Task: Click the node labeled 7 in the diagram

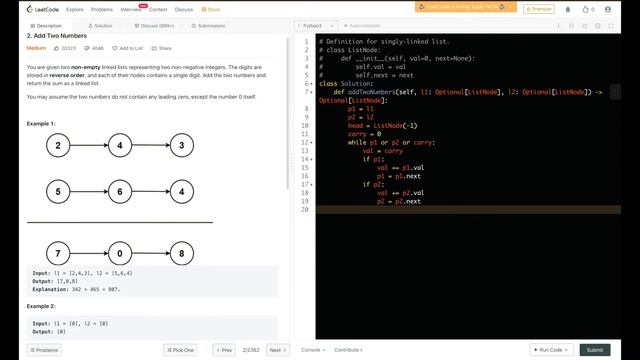Action: (58, 253)
